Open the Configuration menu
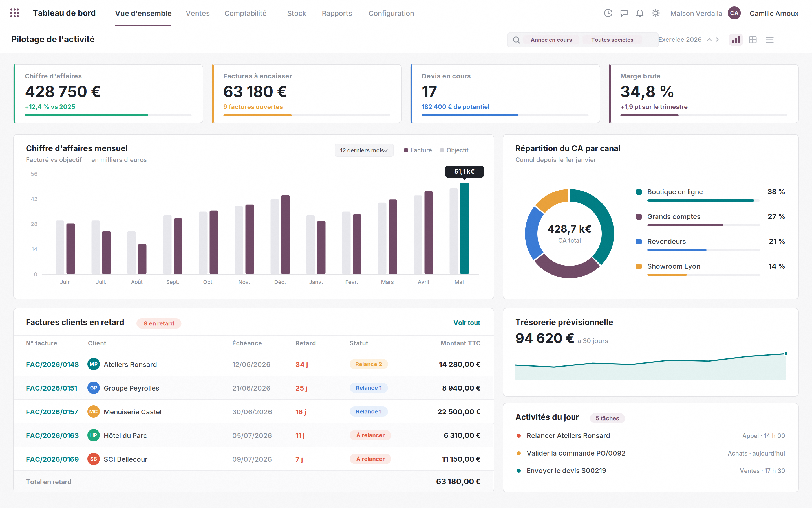The height and width of the screenshot is (508, 812). coord(391,14)
